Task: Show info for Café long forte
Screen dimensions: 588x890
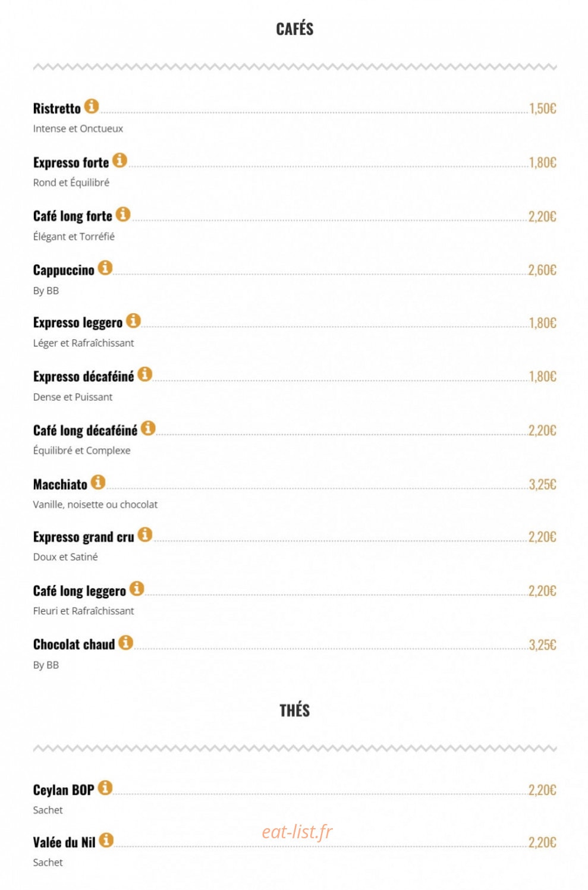Action: point(123,214)
